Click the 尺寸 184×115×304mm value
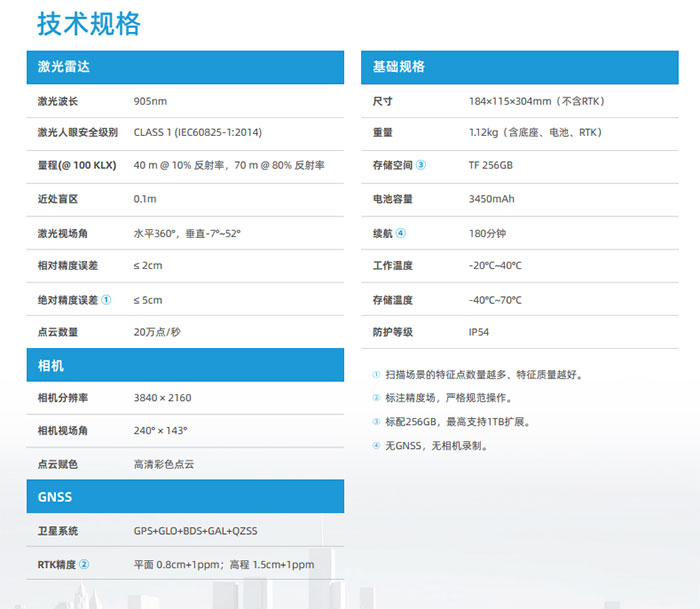The image size is (700, 609). click(x=536, y=101)
